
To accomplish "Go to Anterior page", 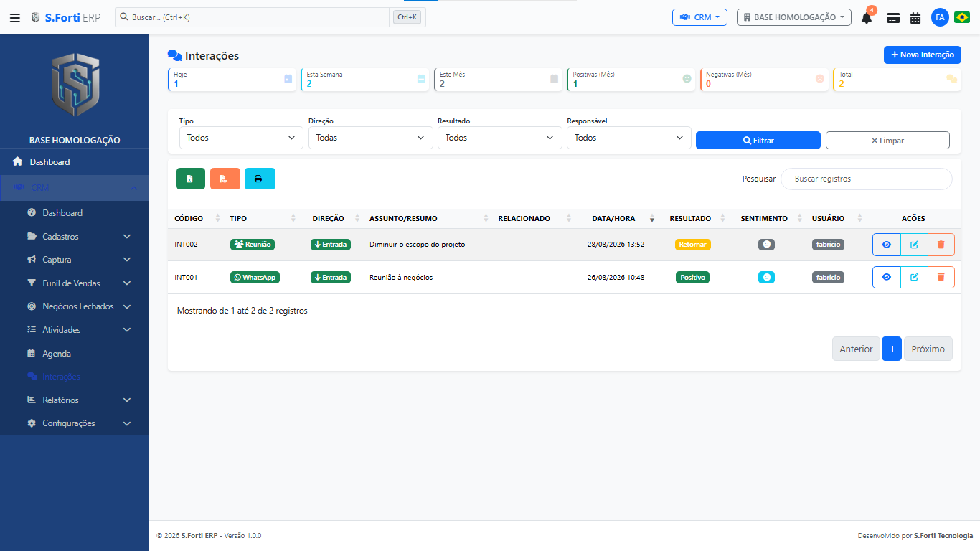I will coord(856,349).
